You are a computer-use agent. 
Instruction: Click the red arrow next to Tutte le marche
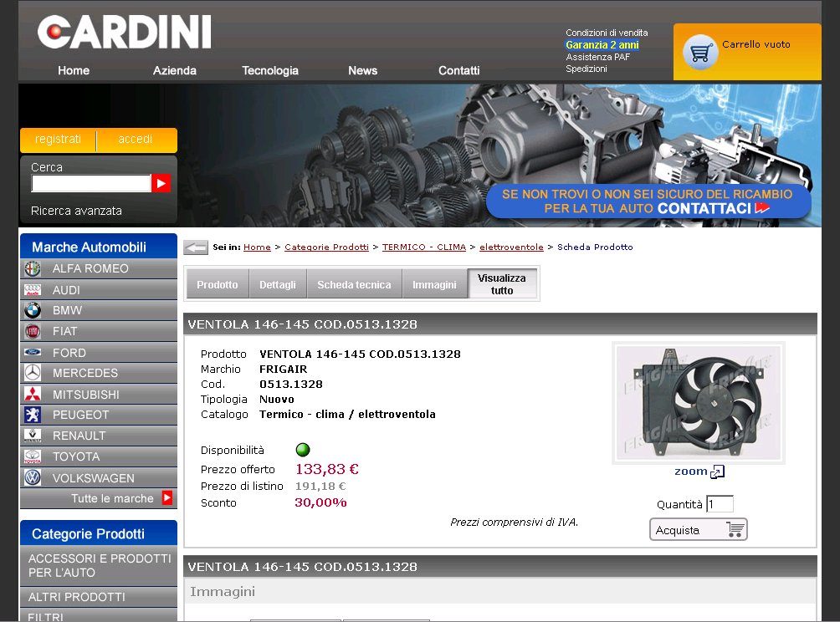point(167,497)
